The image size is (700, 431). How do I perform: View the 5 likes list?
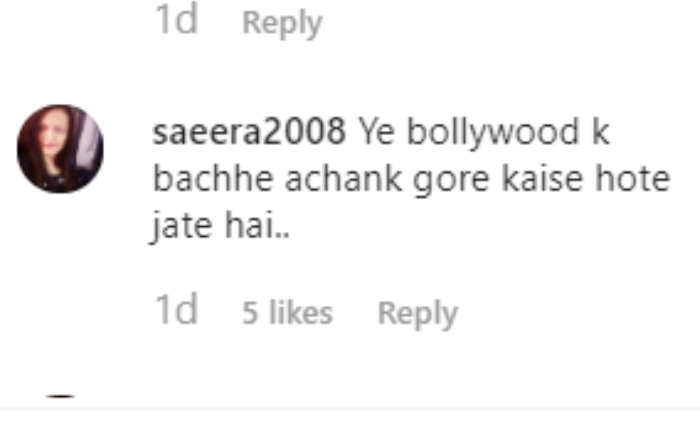click(x=288, y=312)
